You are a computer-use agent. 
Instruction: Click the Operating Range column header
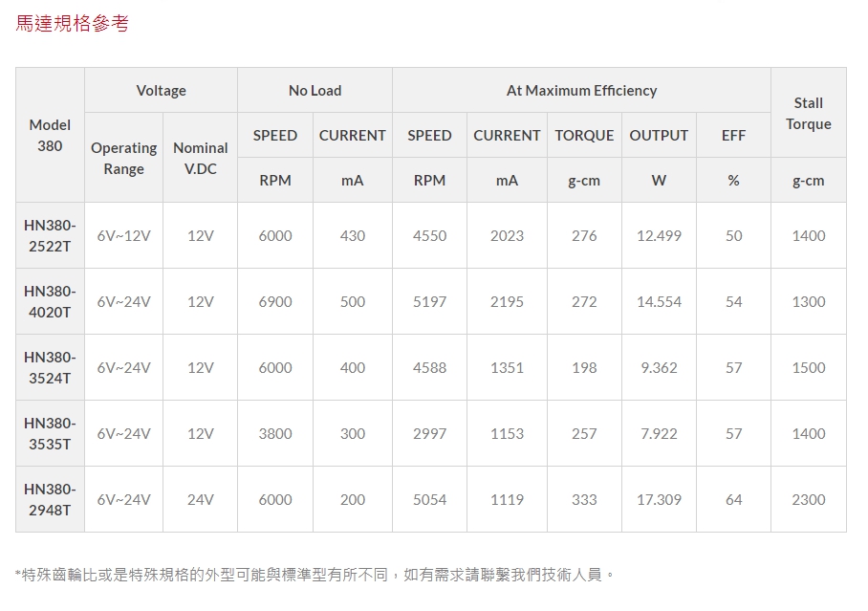123,159
